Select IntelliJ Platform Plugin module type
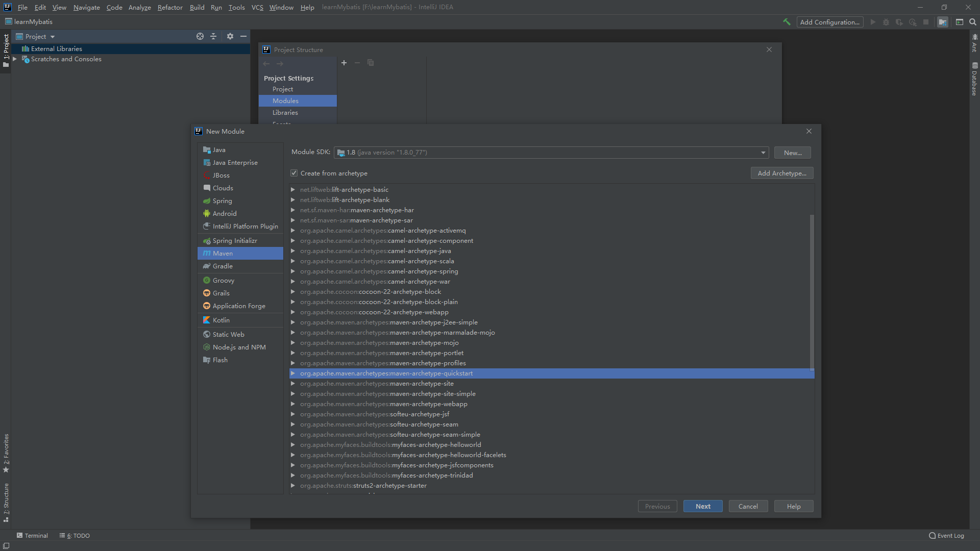The height and width of the screenshot is (551, 980). coord(240,226)
